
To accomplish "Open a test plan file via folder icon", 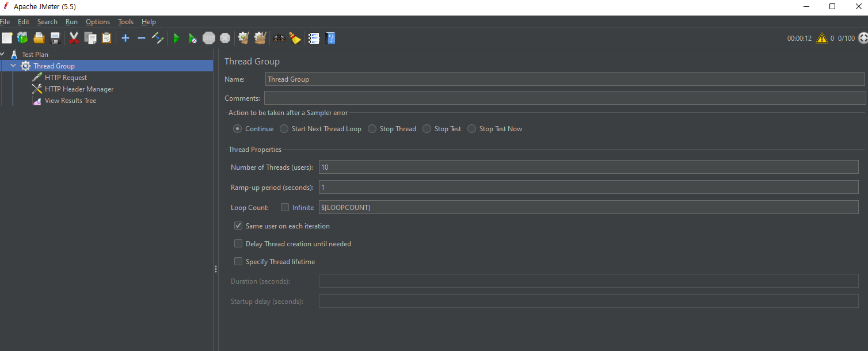I will [39, 38].
